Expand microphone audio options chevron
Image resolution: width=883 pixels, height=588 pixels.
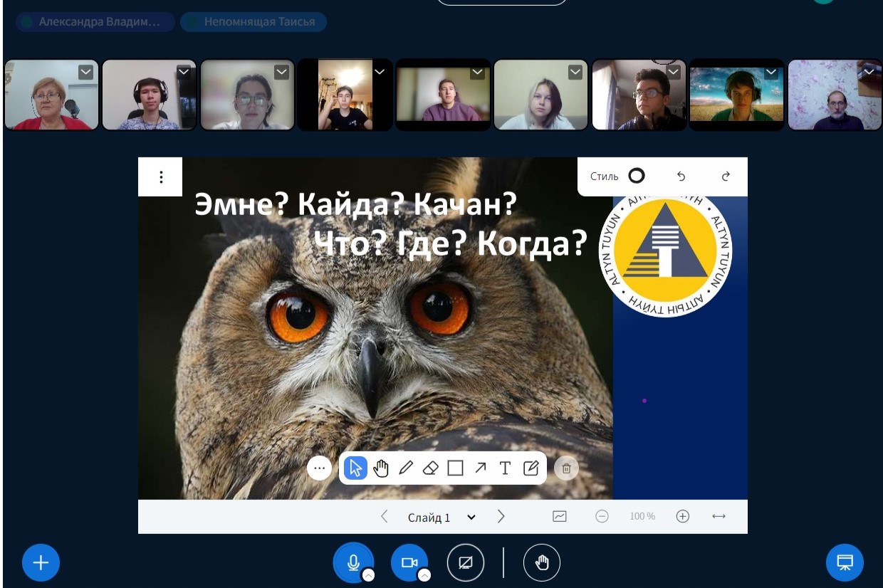(x=368, y=576)
